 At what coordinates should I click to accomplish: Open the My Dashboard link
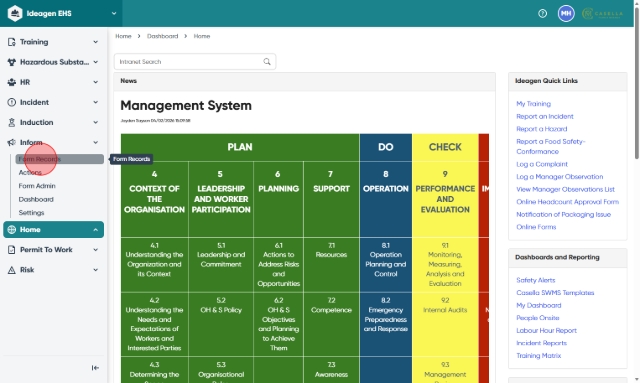point(539,305)
